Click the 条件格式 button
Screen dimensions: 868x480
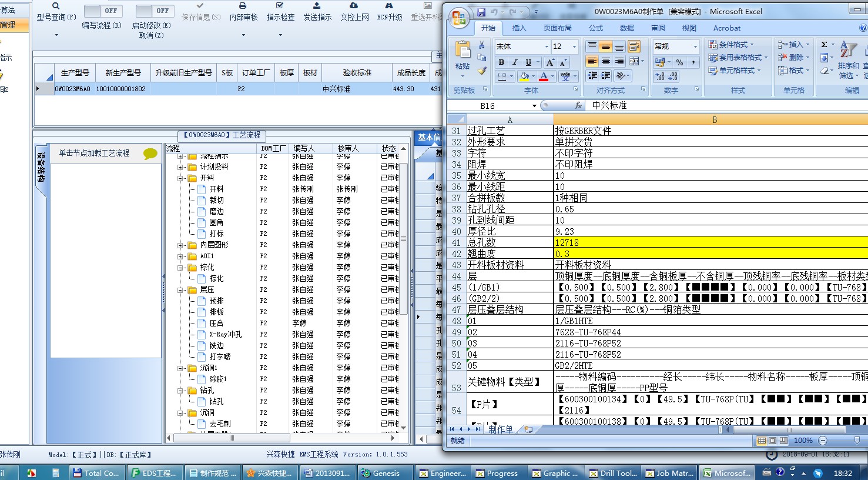click(x=731, y=44)
